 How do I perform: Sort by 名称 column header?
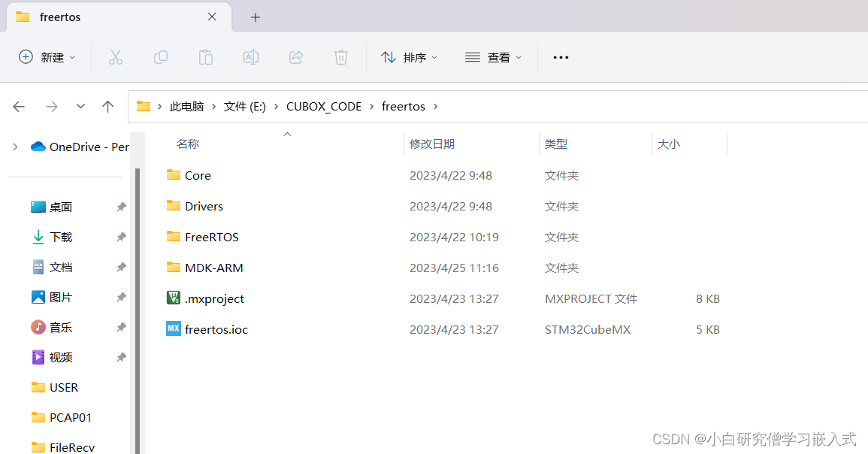coord(188,144)
